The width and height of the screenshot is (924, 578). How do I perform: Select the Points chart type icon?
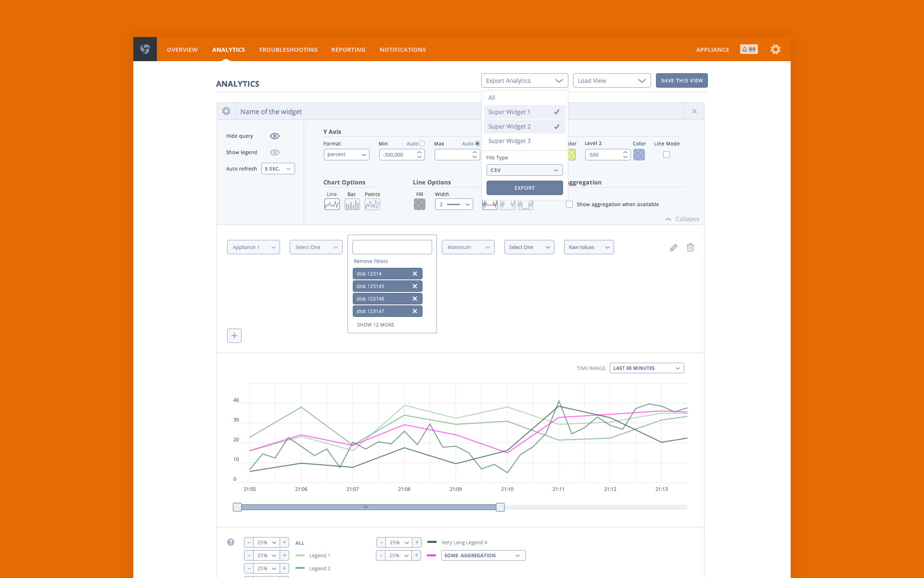coord(372,204)
